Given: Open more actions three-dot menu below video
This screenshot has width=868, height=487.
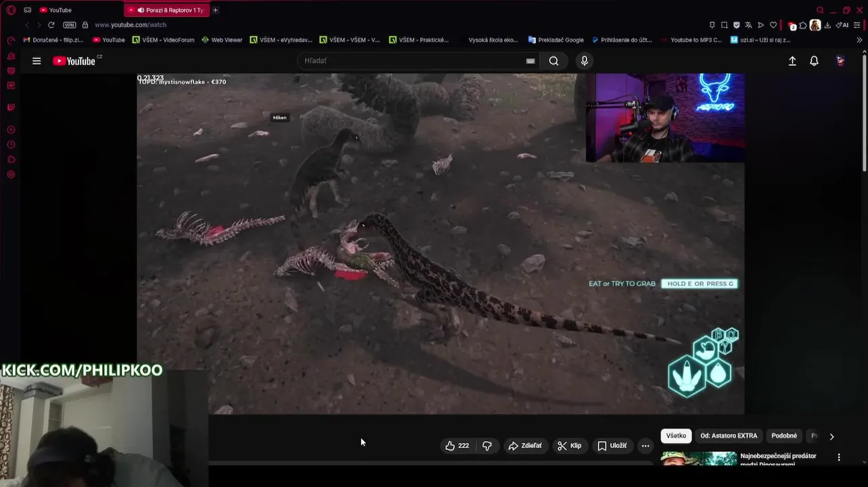Looking at the screenshot, I should (x=645, y=446).
